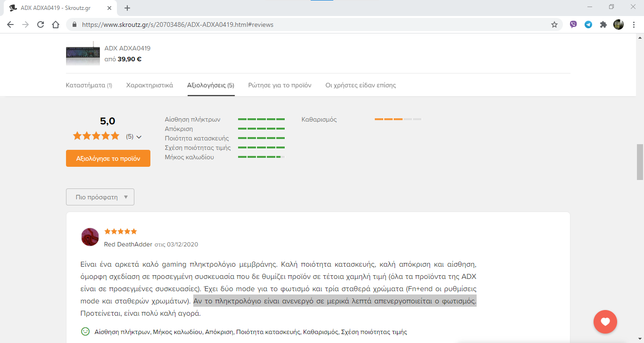Click the Καθαρισμός label
Image resolution: width=644 pixels, height=343 pixels.
coord(319,119)
